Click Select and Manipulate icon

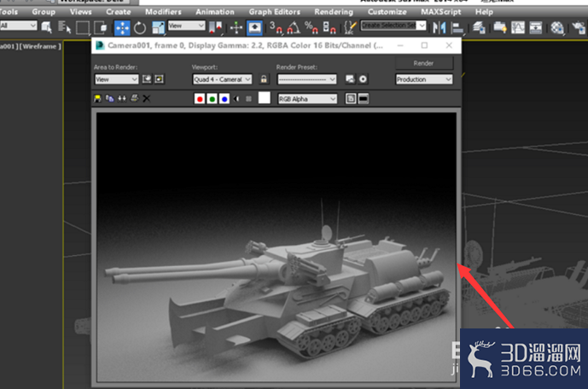pyautogui.click(x=236, y=27)
